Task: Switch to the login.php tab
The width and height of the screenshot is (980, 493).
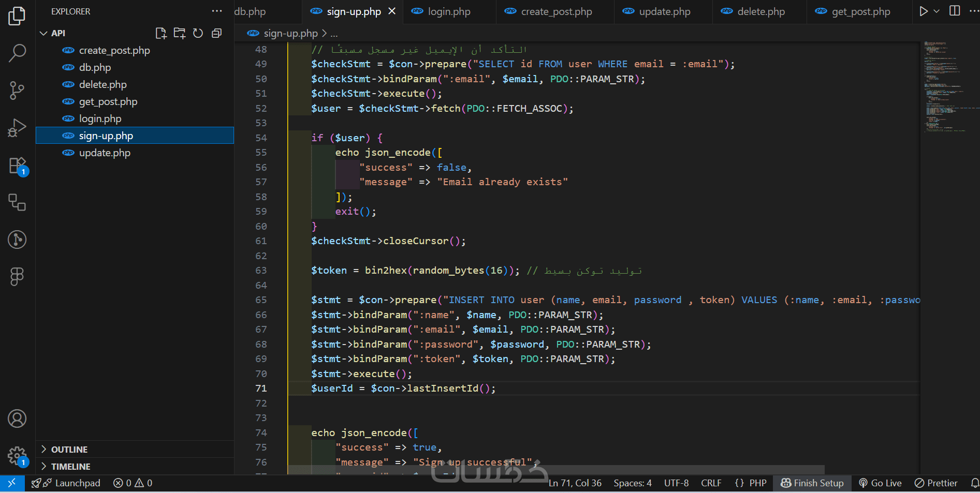Action: click(449, 11)
